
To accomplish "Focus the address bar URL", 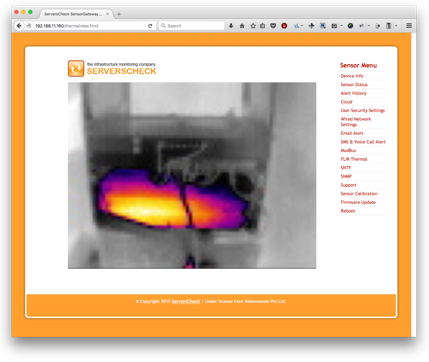I will (x=89, y=26).
